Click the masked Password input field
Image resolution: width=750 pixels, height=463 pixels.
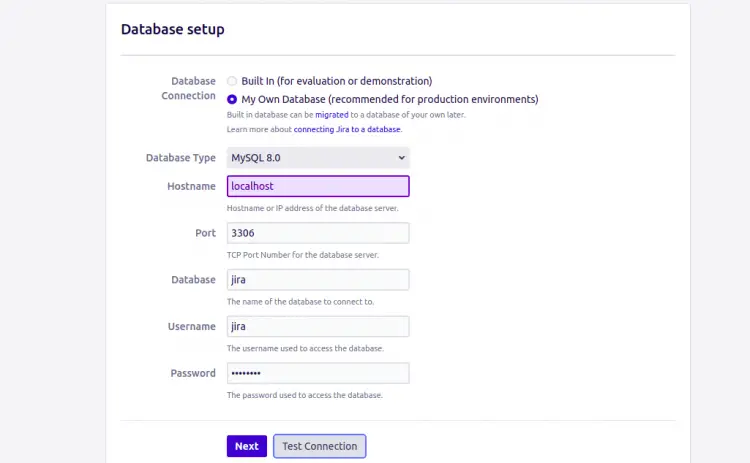[318, 373]
